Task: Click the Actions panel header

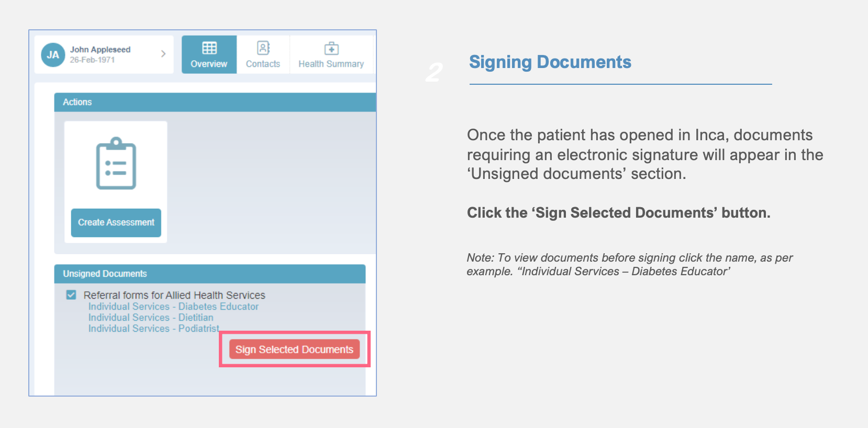Action: point(215,102)
